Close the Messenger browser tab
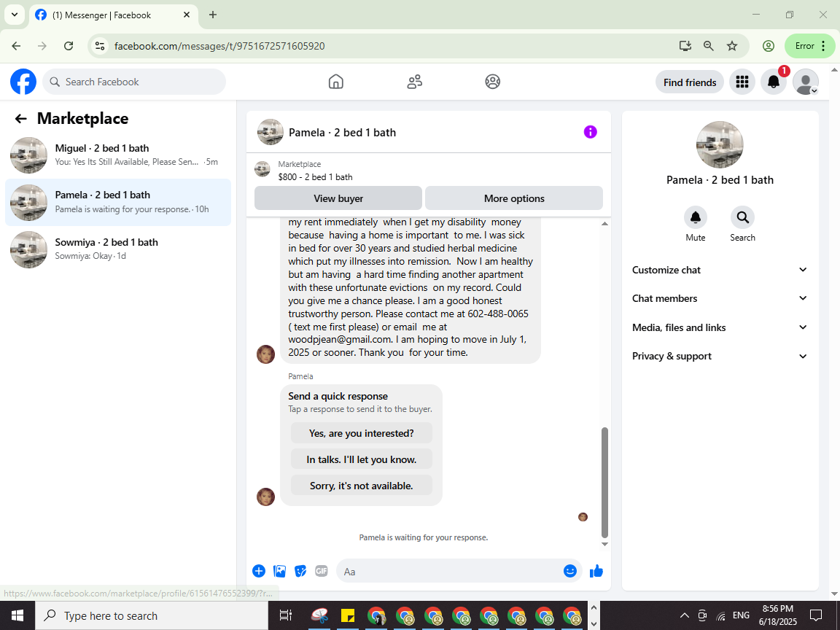Screen dimensions: 840x630 [x=187, y=15]
